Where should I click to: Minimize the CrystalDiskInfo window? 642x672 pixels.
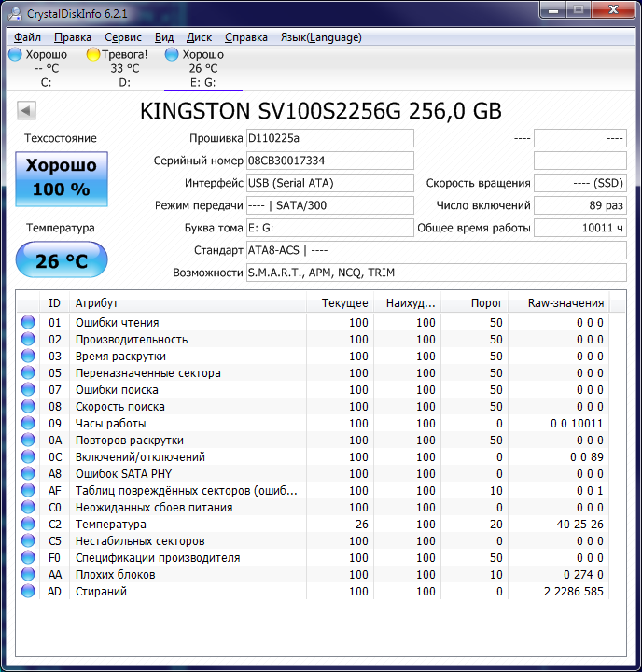tap(553, 9)
